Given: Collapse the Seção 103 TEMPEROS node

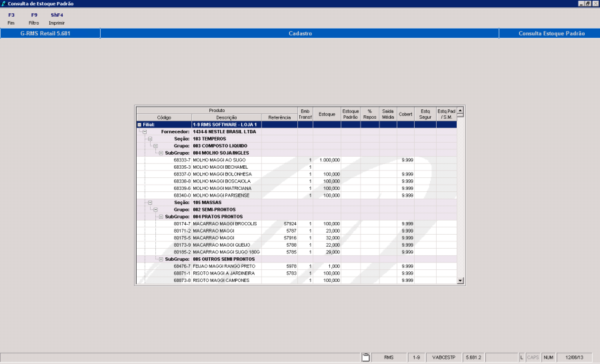Looking at the screenshot, I should (150, 139).
